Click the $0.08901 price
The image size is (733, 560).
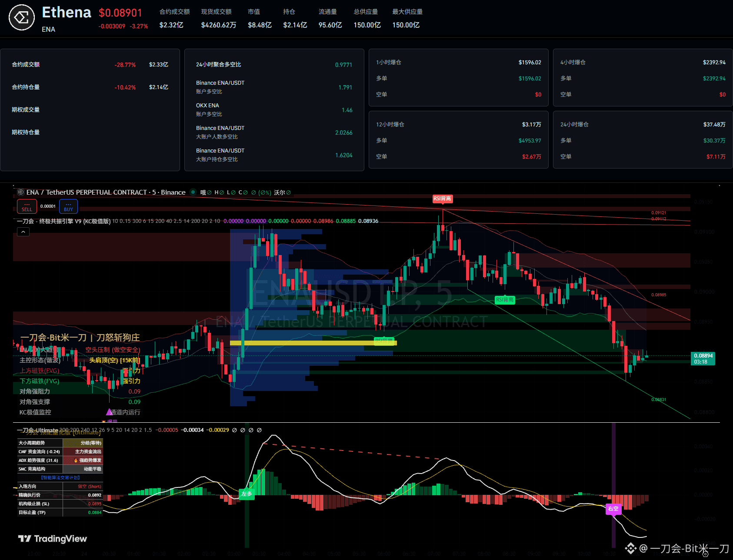coord(120,13)
